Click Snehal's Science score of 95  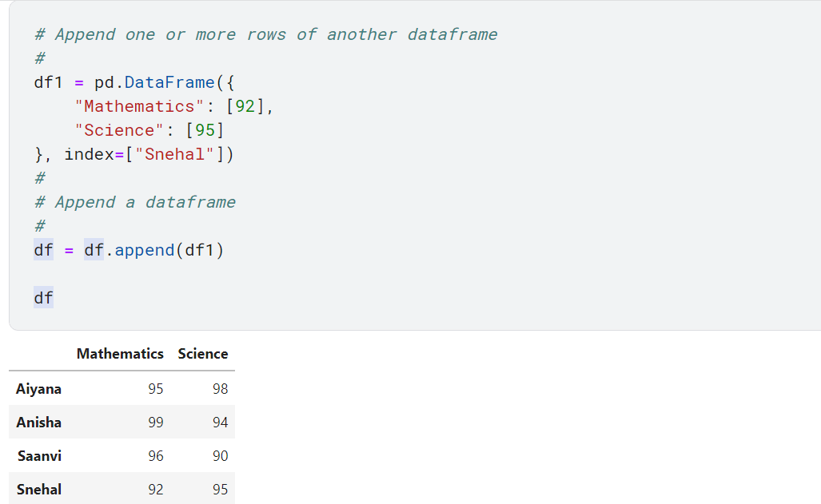click(x=219, y=490)
